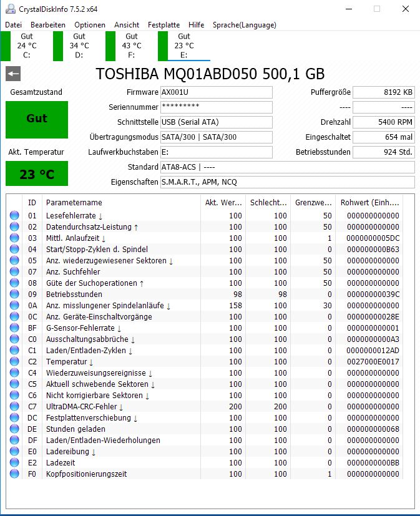Click the TOSHIBA MQ01ABD050 500,1 GB title
Viewport: 420px width, 516px height.
210,74
